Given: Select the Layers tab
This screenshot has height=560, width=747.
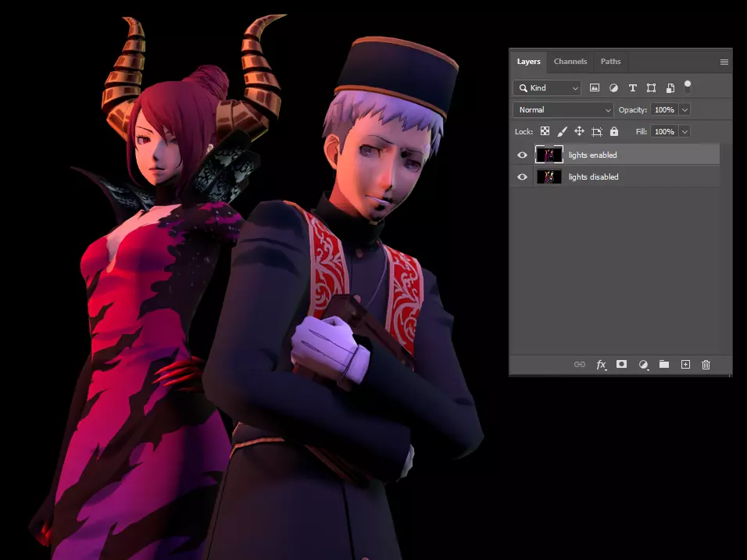Looking at the screenshot, I should coord(528,62).
